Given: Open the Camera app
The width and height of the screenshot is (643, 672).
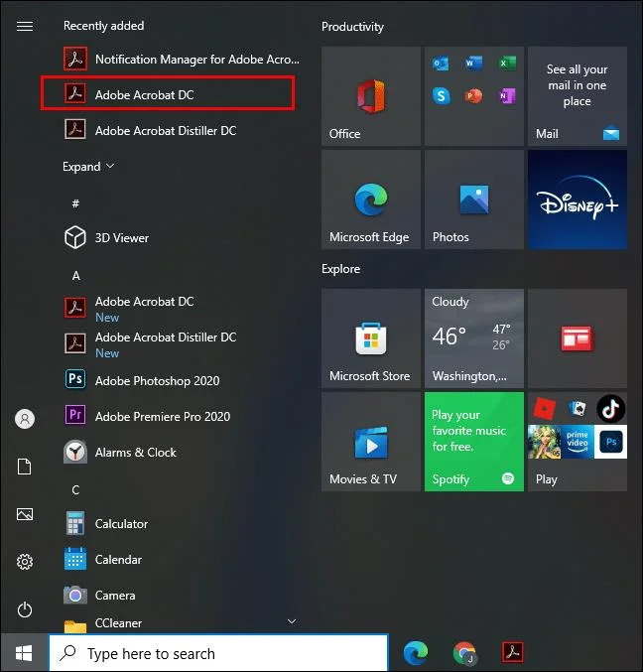Looking at the screenshot, I should coord(99,595).
